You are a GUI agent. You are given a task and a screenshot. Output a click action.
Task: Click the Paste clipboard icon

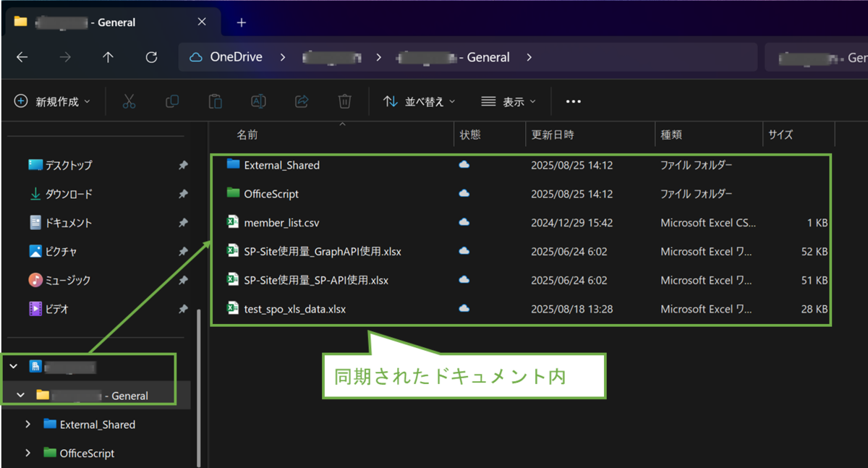point(215,101)
